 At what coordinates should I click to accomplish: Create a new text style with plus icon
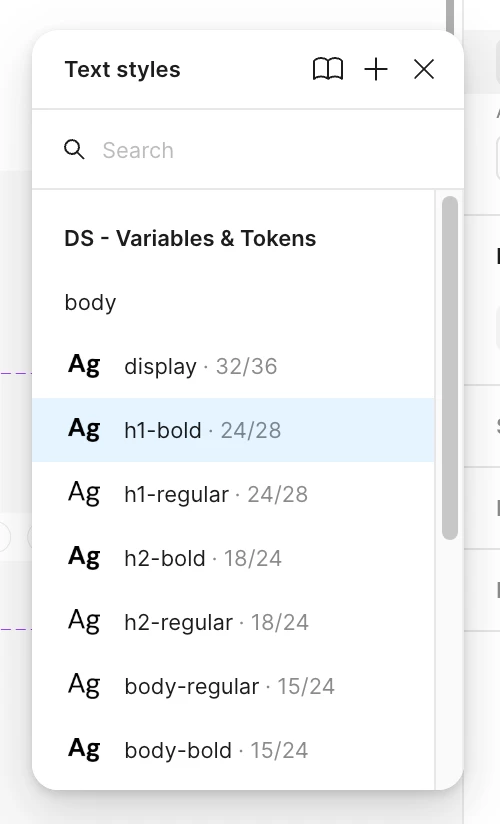pos(376,69)
